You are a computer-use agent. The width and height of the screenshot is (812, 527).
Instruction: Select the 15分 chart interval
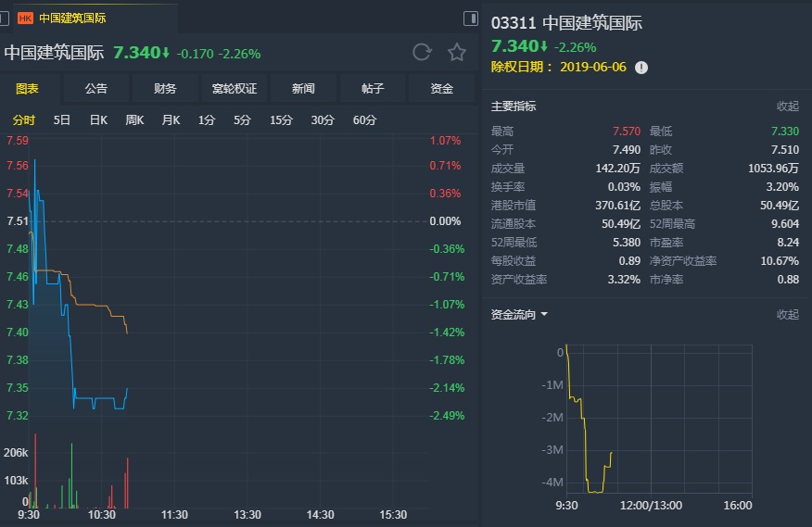click(x=281, y=120)
